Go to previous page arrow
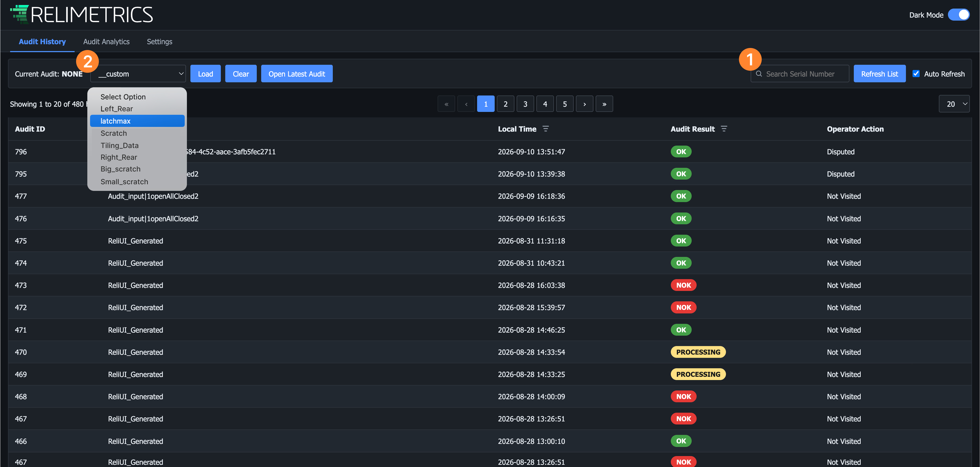 click(x=466, y=104)
